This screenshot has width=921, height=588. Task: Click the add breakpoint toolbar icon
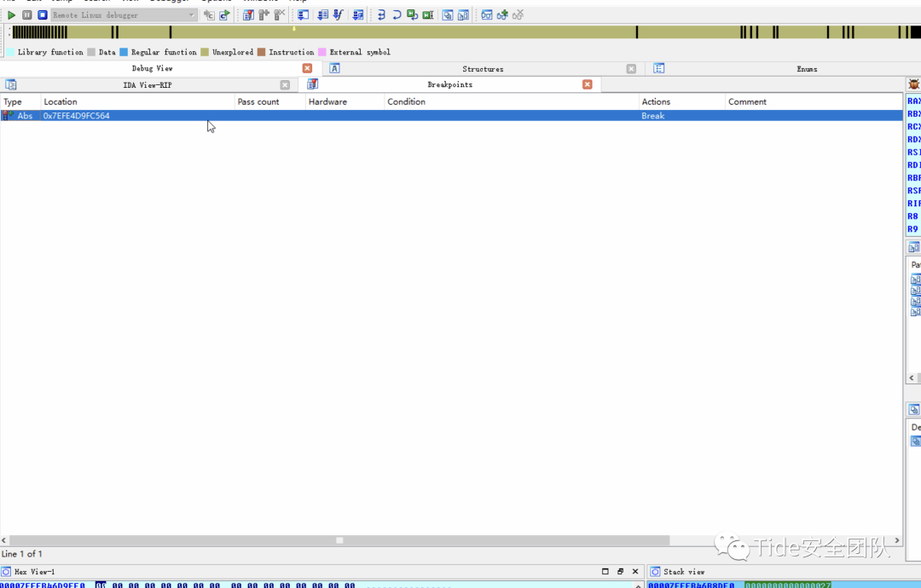(264, 15)
